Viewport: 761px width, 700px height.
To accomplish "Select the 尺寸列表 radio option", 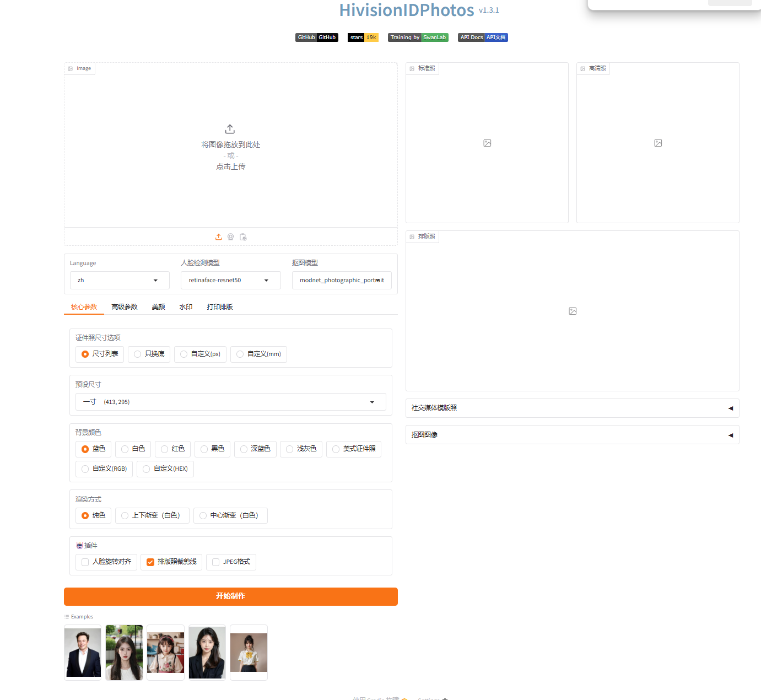I will pyautogui.click(x=100, y=354).
